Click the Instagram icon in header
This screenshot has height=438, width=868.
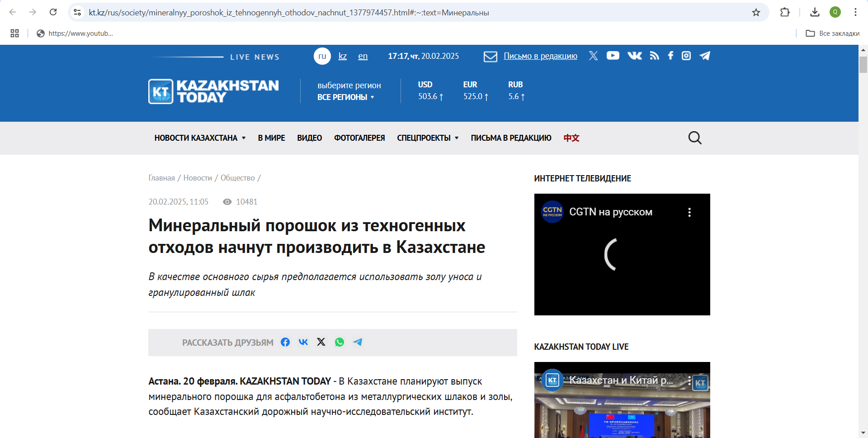[686, 56]
